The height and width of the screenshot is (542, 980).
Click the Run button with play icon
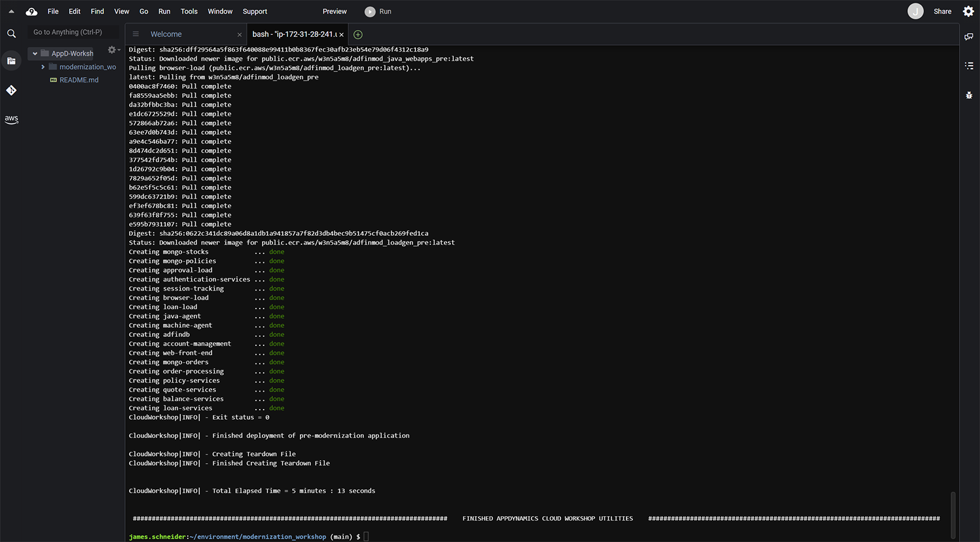(378, 11)
